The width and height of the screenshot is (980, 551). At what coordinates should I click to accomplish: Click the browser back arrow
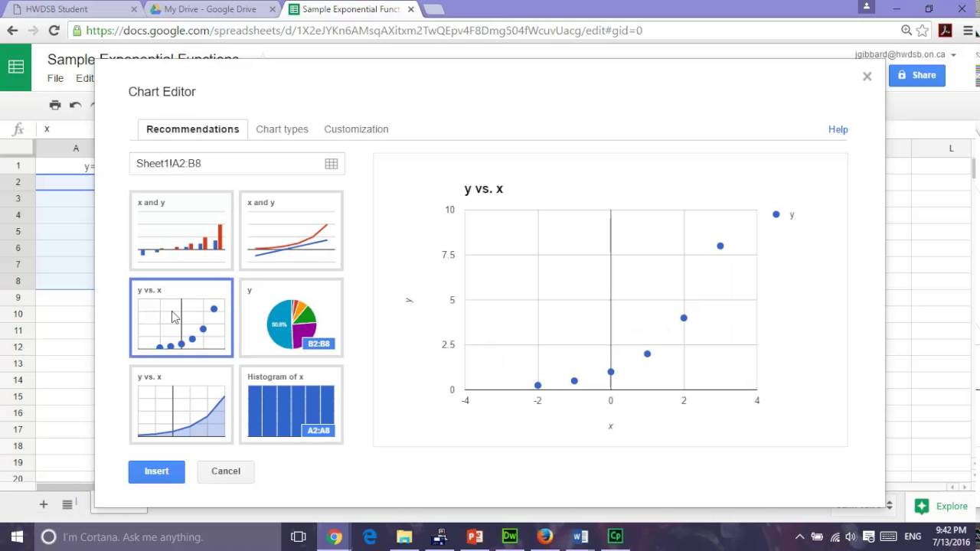[x=12, y=31]
